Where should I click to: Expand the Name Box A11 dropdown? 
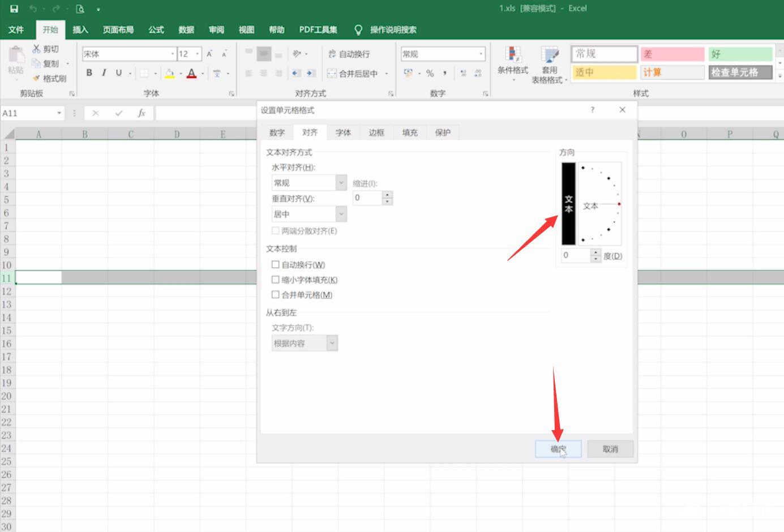pos(59,113)
